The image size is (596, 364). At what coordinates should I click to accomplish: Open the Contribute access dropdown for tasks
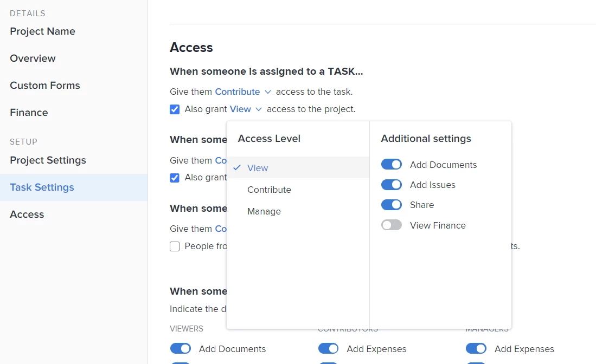243,92
